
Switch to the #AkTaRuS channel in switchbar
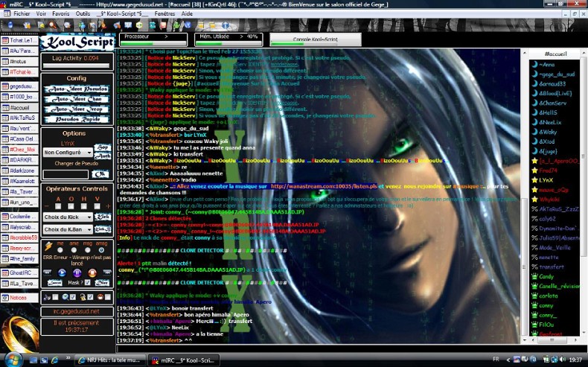coord(19,118)
